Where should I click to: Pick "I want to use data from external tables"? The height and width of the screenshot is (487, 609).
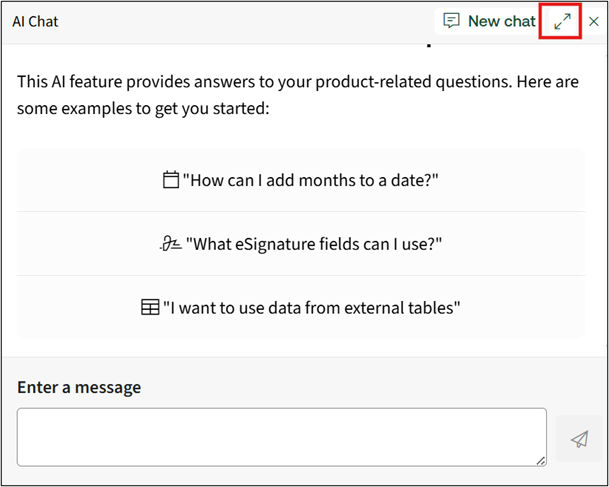(311, 308)
